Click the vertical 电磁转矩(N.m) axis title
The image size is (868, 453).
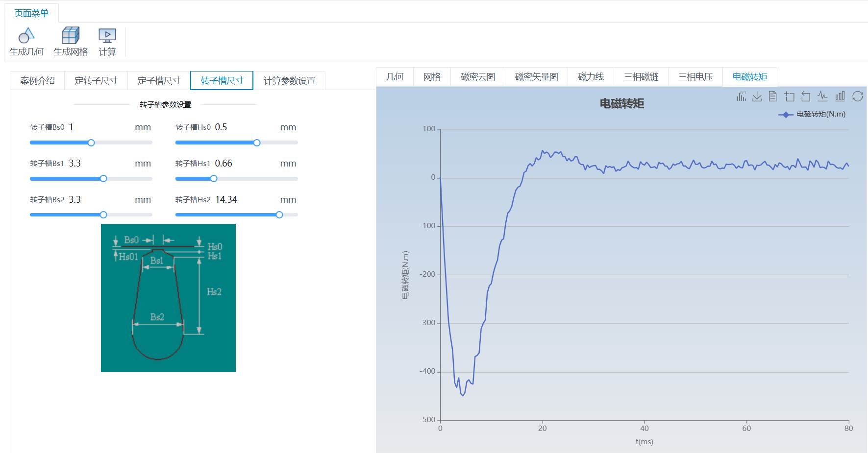coord(405,275)
